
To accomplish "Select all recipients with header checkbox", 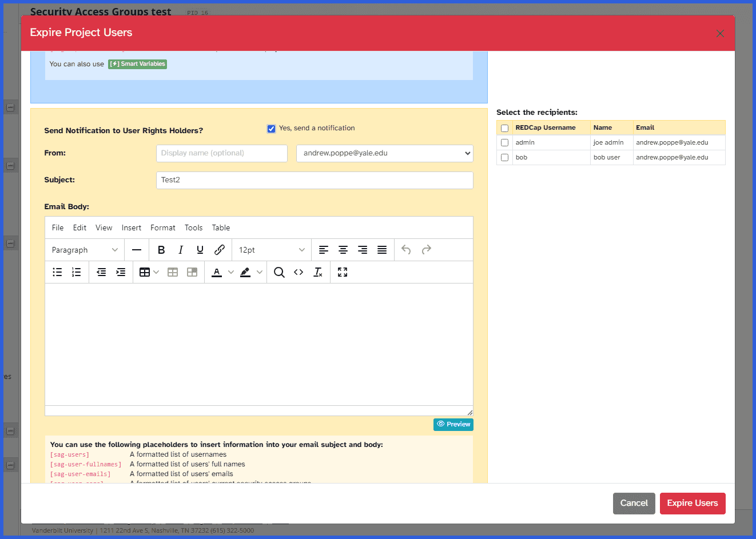I will point(504,128).
